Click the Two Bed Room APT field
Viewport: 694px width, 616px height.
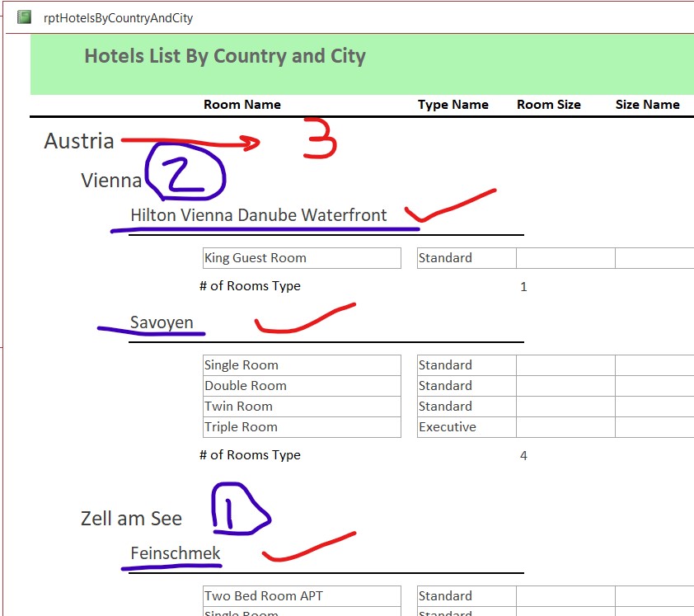[x=301, y=596]
